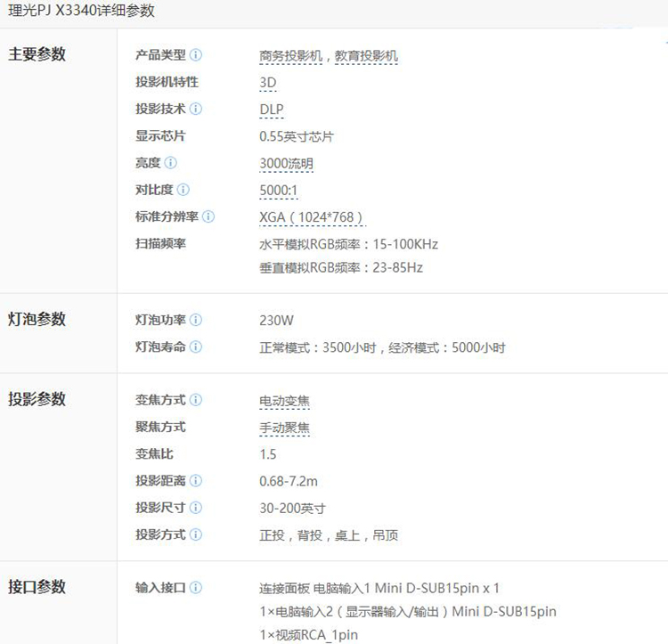Screen dimensions: 668x644
Task: Open the 商务投影机 product type link
Action: point(291,56)
